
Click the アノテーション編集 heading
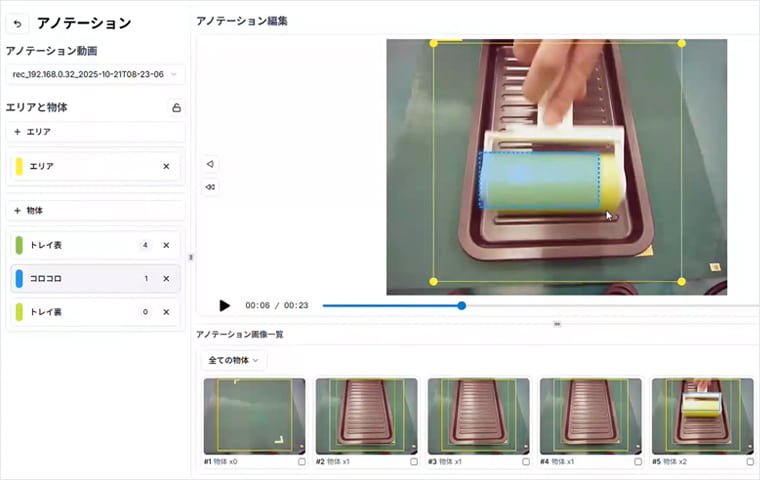click(242, 21)
